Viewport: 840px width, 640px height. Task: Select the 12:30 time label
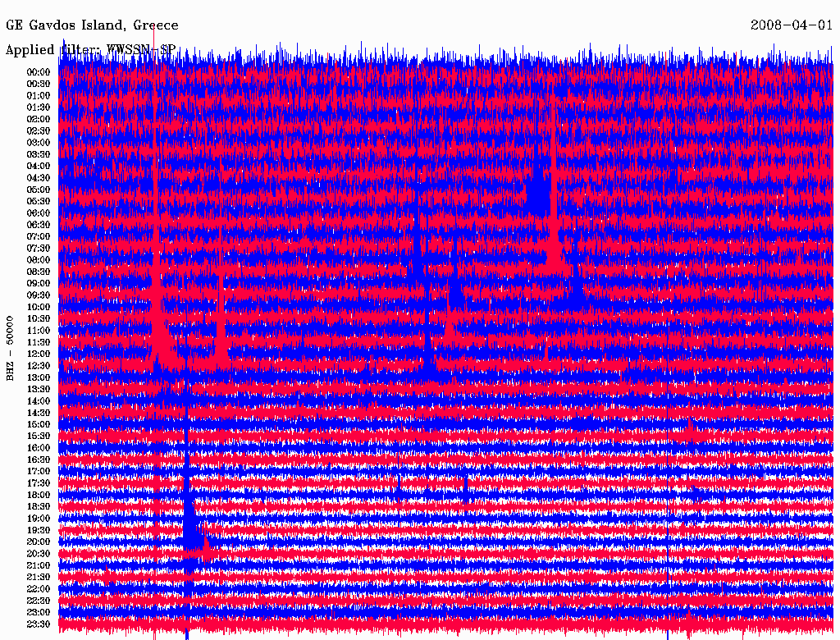[x=39, y=366]
